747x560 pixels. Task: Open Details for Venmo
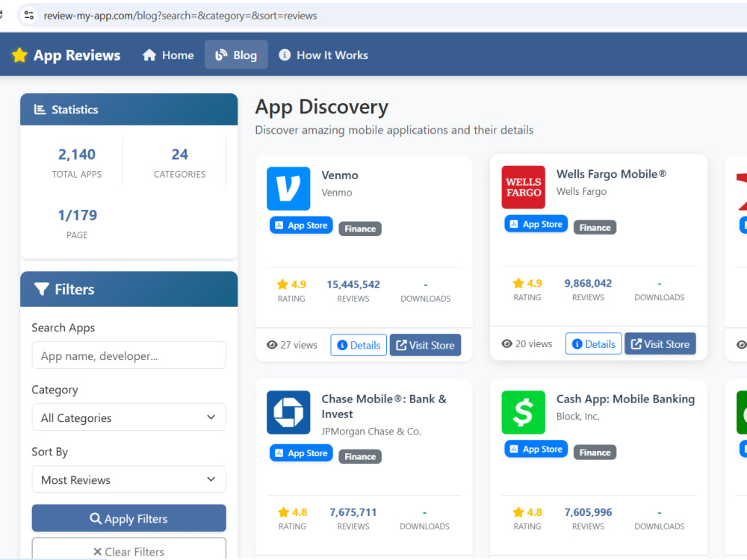tap(359, 345)
